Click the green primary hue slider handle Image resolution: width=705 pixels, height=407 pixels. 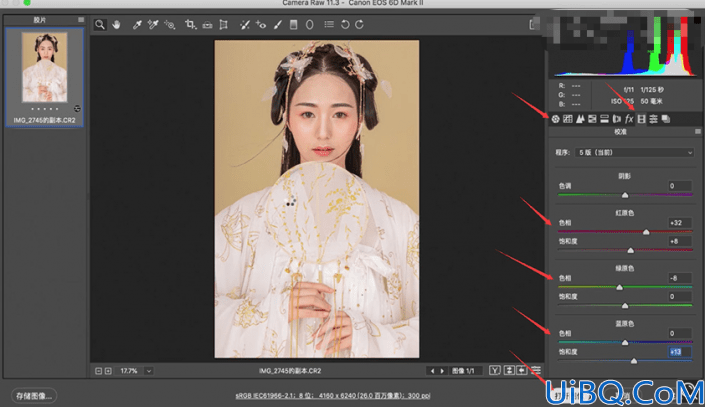[x=620, y=287]
